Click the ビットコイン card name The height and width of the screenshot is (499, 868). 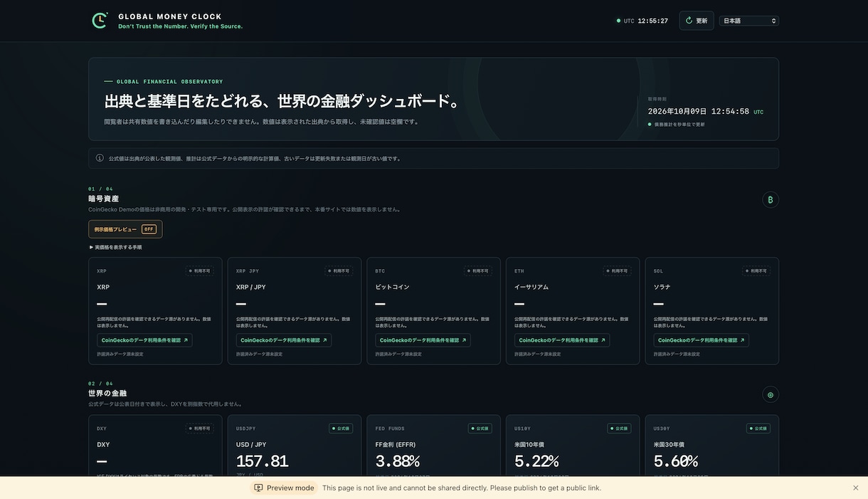click(392, 287)
